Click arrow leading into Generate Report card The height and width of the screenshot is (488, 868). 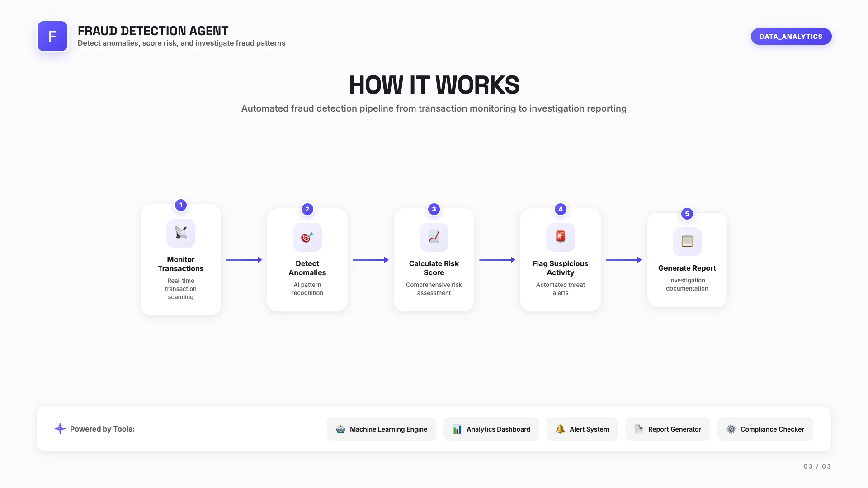click(x=624, y=260)
